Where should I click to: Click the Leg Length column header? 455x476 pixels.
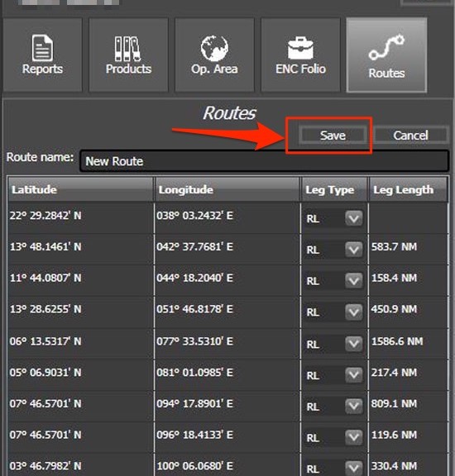(408, 190)
